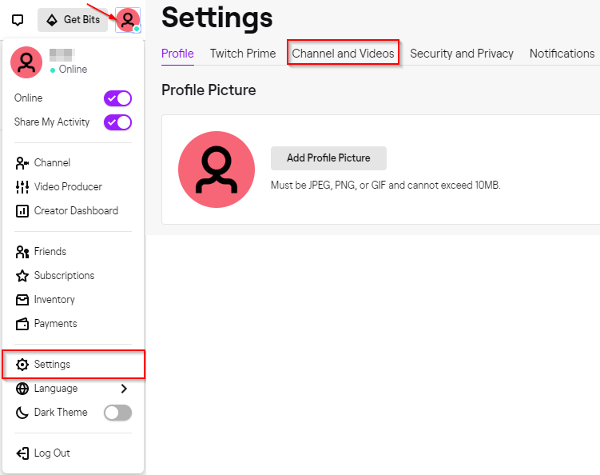Click the Get Bits button
The image size is (600, 475).
point(73,20)
